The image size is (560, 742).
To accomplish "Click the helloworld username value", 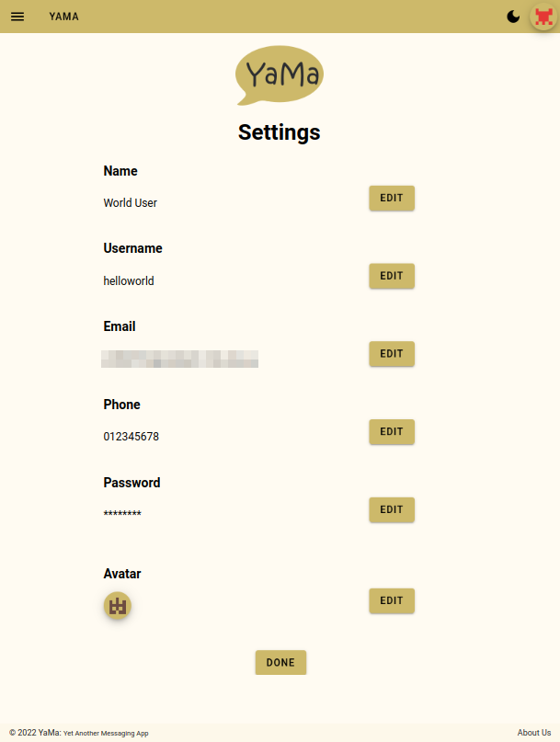I will (x=129, y=281).
